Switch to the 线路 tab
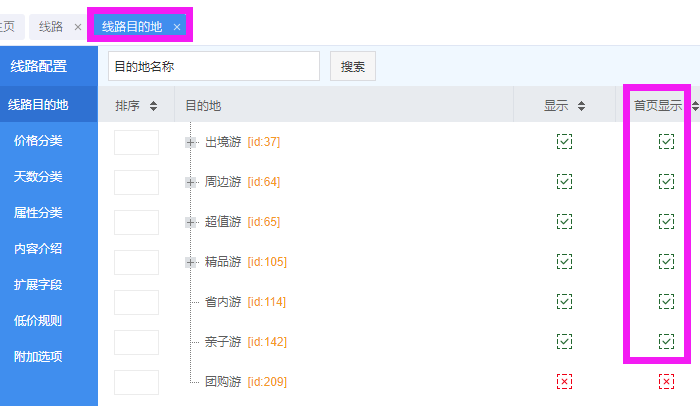The height and width of the screenshot is (406, 700). 51,27
